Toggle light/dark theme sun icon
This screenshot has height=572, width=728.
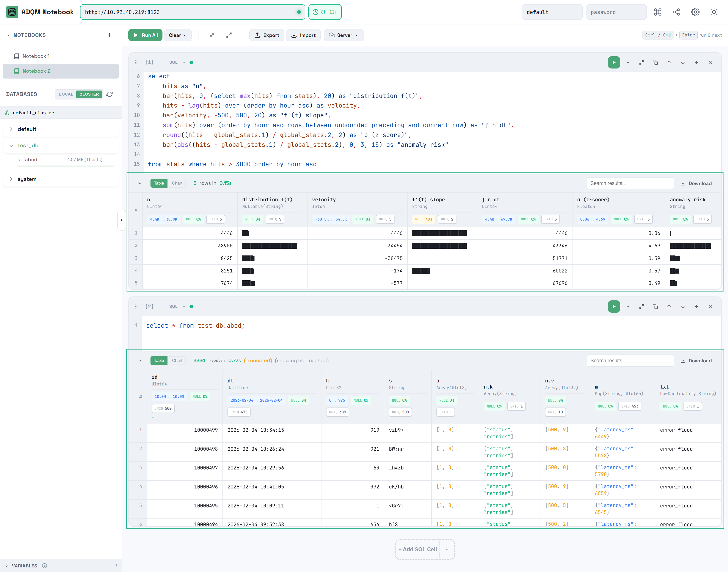(714, 12)
